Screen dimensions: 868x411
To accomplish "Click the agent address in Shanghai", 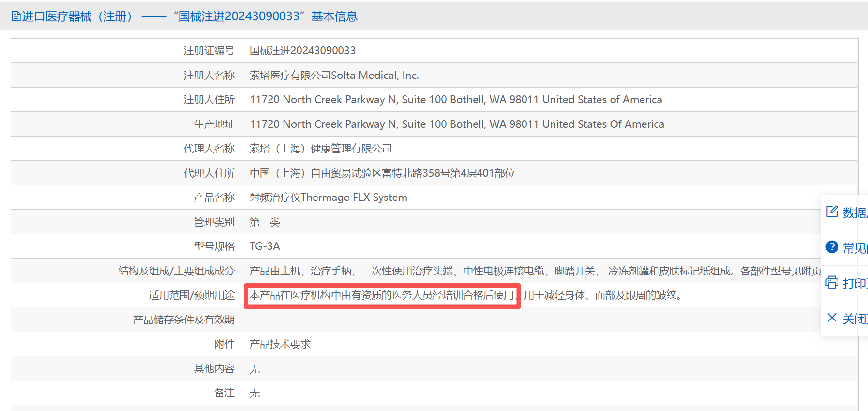I will click(382, 173).
